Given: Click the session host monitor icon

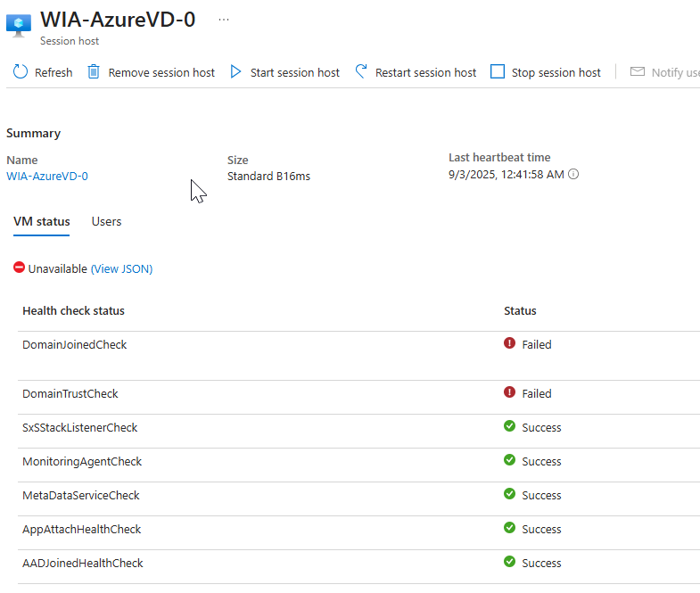Looking at the screenshot, I should point(19,26).
